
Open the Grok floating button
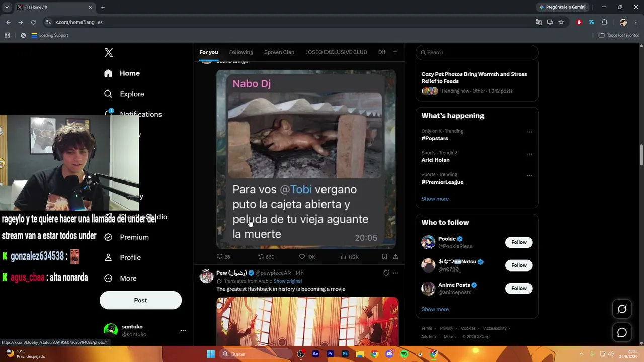point(622,309)
